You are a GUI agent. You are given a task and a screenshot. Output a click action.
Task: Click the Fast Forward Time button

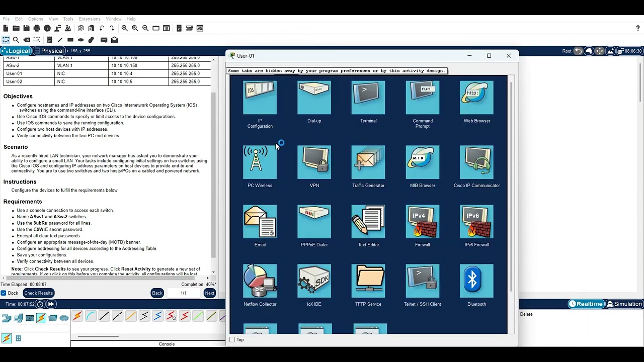click(x=51, y=304)
